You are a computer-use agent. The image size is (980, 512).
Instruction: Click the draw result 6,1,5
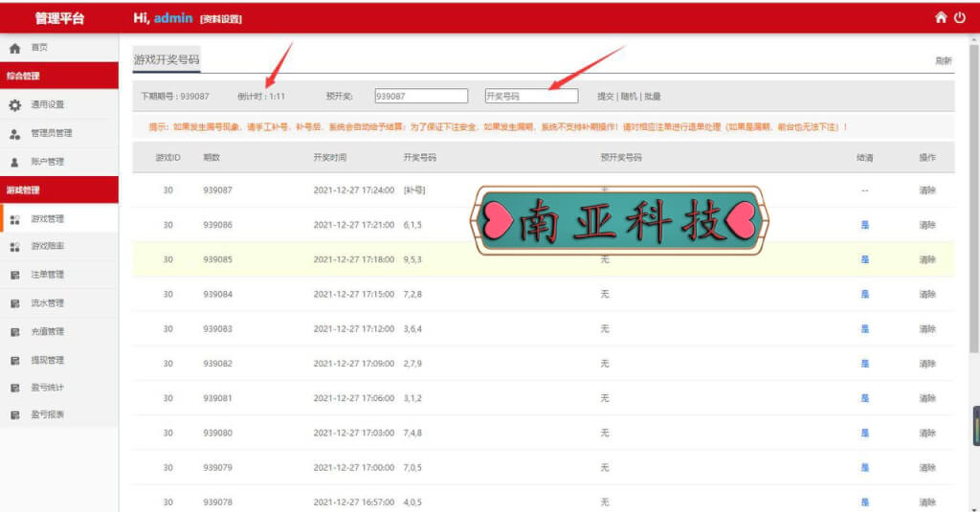[412, 225]
